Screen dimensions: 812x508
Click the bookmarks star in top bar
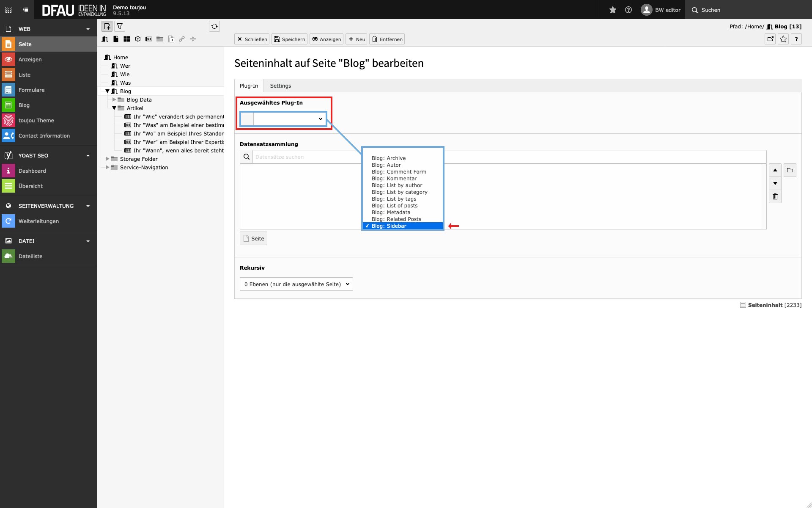tap(612, 10)
